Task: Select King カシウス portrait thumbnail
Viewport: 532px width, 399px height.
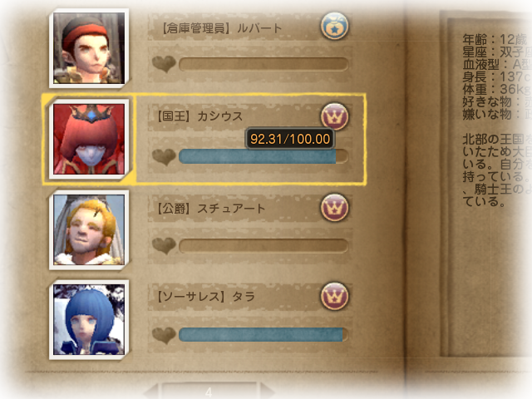Action: click(x=89, y=139)
